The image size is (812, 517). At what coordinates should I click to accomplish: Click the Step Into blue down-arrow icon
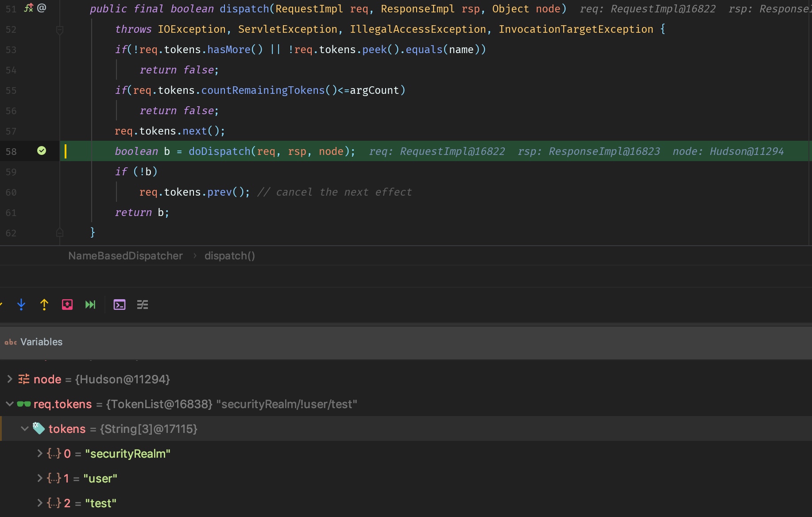click(21, 305)
